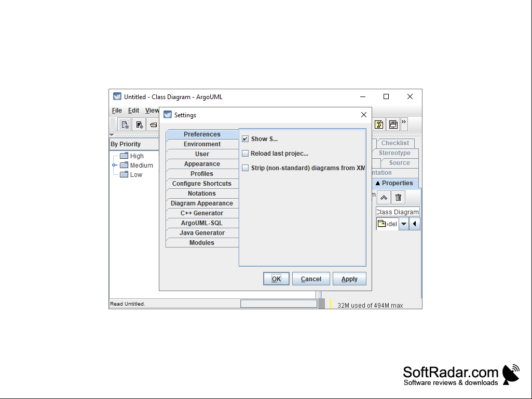The width and height of the screenshot is (532, 399).
Task: Click the New project toolbar icon
Action: coord(139,125)
